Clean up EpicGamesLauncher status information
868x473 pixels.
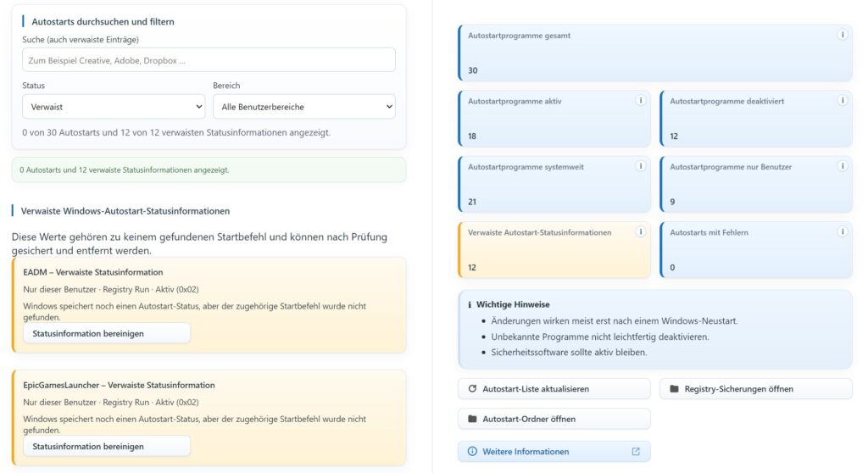pos(107,447)
